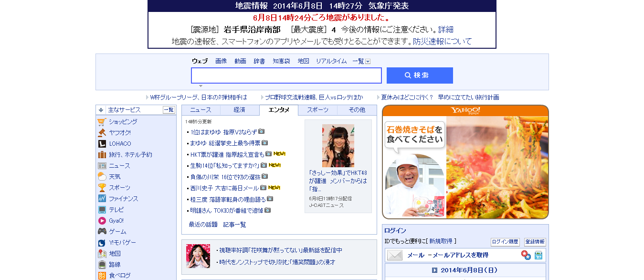Focus the main search input field

pyautogui.click(x=286, y=75)
